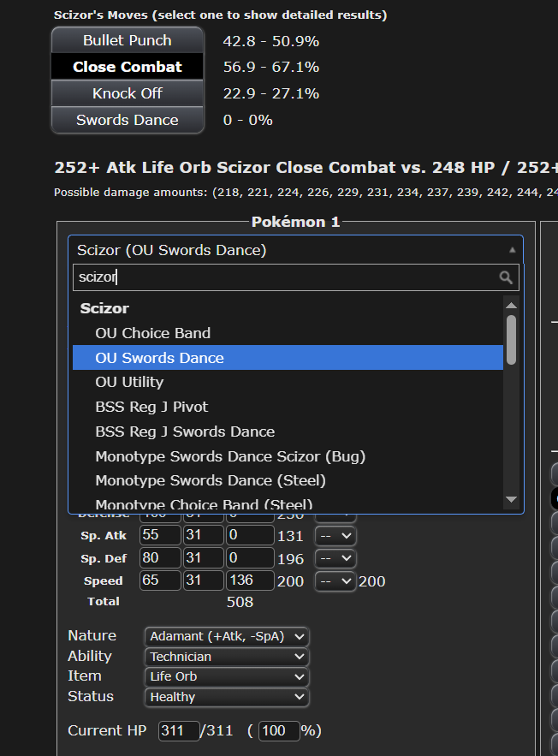The image size is (558, 756).
Task: Choose the BSS Reg J Pivot set
Action: point(288,407)
